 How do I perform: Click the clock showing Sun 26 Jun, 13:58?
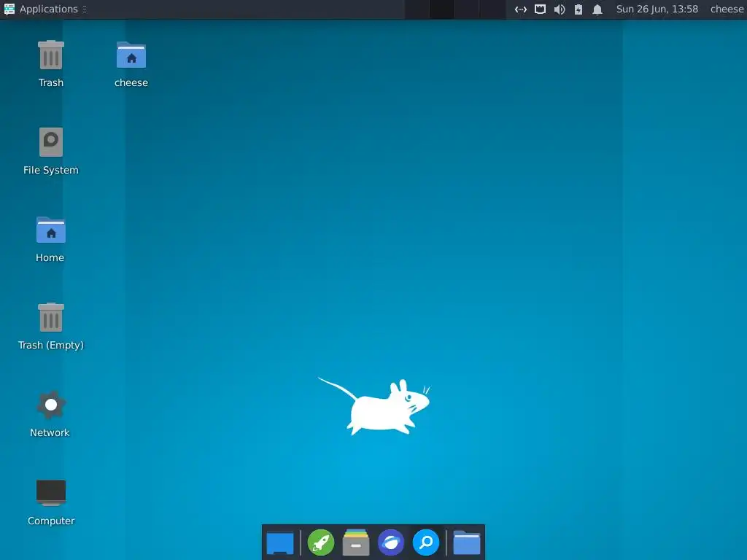pyautogui.click(x=657, y=9)
